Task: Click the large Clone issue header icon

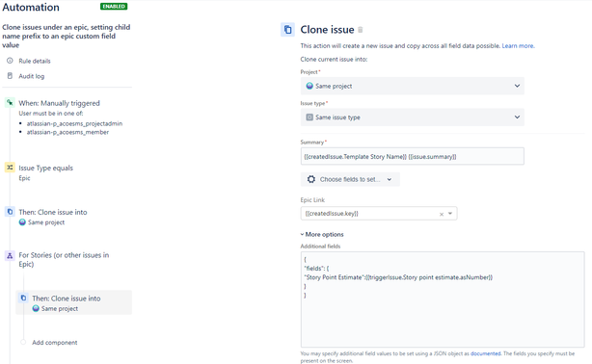Action: coord(287,30)
